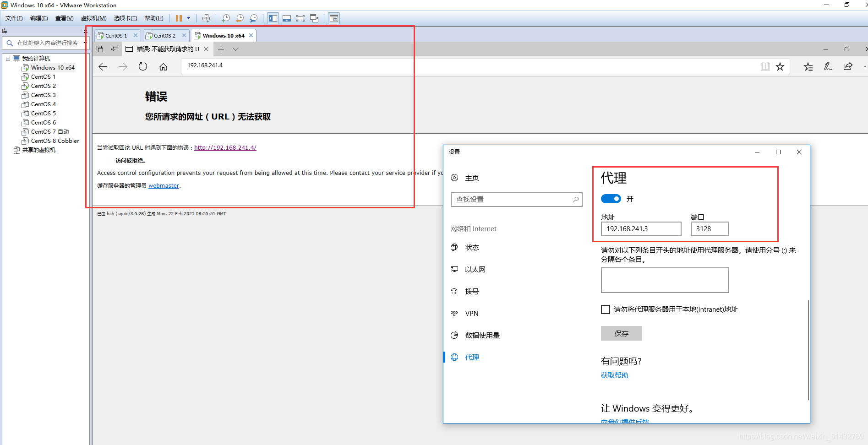Open a new Edge tab with the plus icon
868x445 pixels.
(x=221, y=49)
